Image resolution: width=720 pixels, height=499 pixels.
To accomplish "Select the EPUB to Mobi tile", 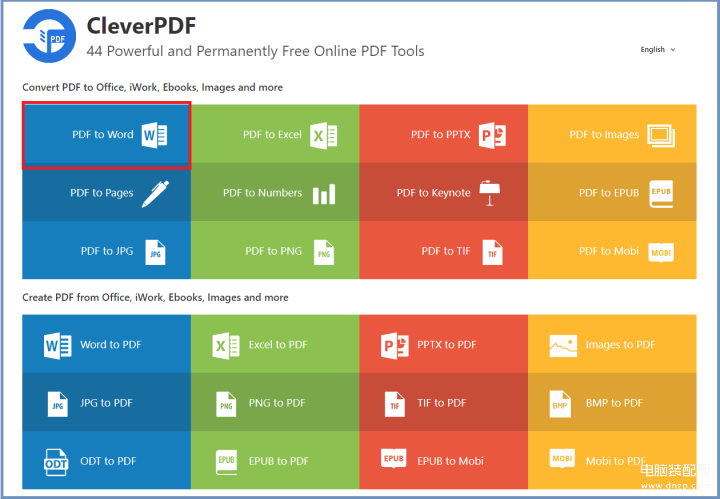I will [444, 460].
